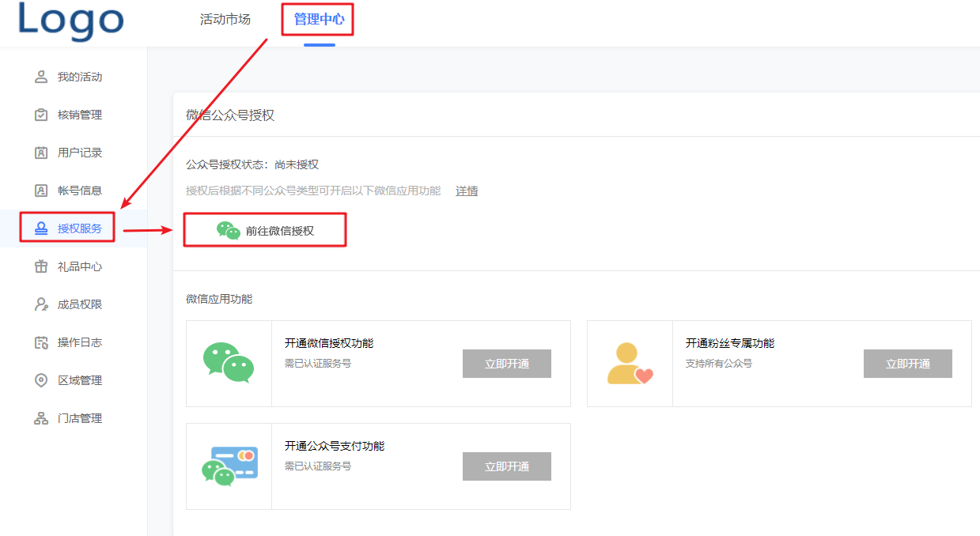
Task: Click the ID card icon beside 帐号信息
Action: tap(41, 191)
